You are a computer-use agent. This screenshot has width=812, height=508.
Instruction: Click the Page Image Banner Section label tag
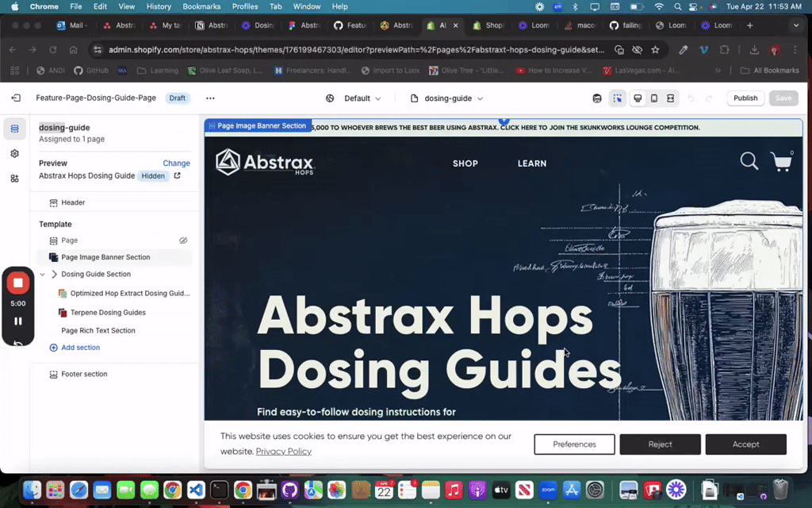pyautogui.click(x=258, y=126)
